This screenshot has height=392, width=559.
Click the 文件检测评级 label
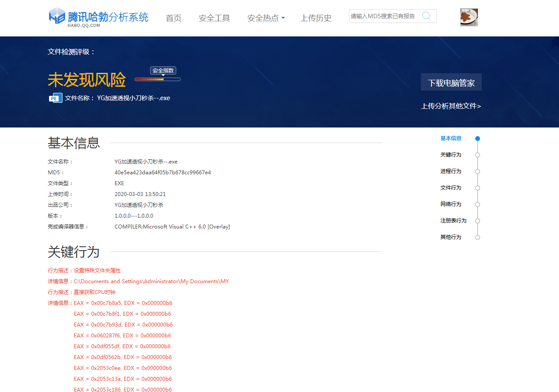[71, 52]
